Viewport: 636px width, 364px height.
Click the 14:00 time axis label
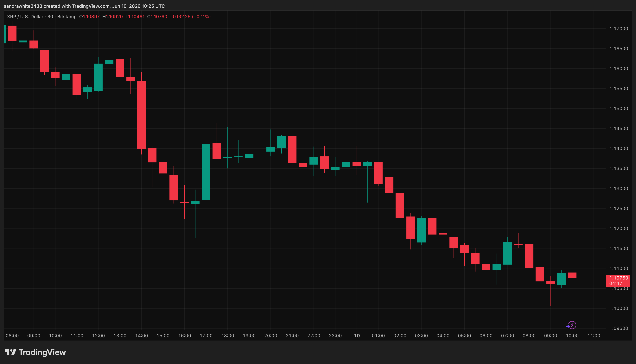(142, 336)
